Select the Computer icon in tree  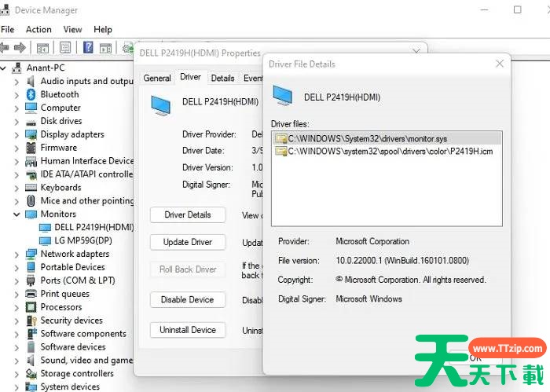31,108
